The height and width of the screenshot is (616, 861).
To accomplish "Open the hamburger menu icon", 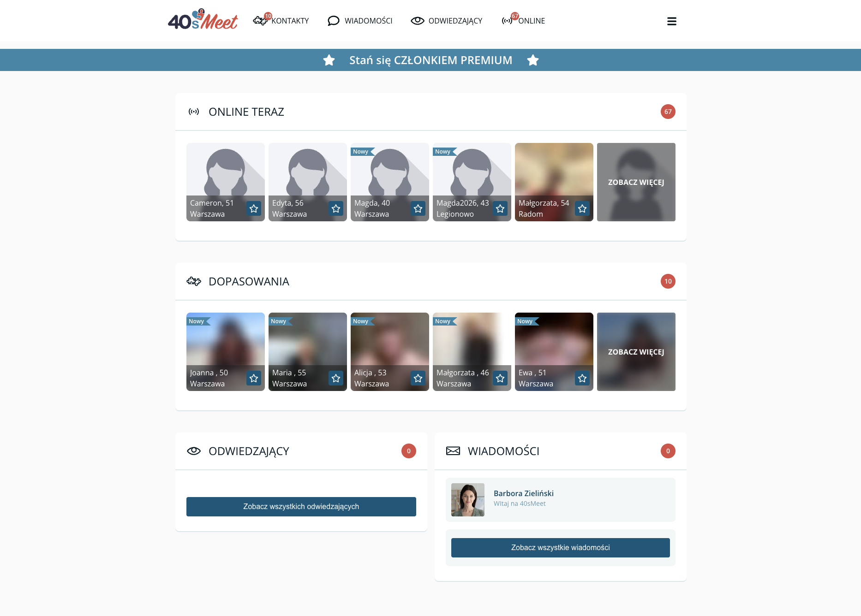I will (x=672, y=21).
